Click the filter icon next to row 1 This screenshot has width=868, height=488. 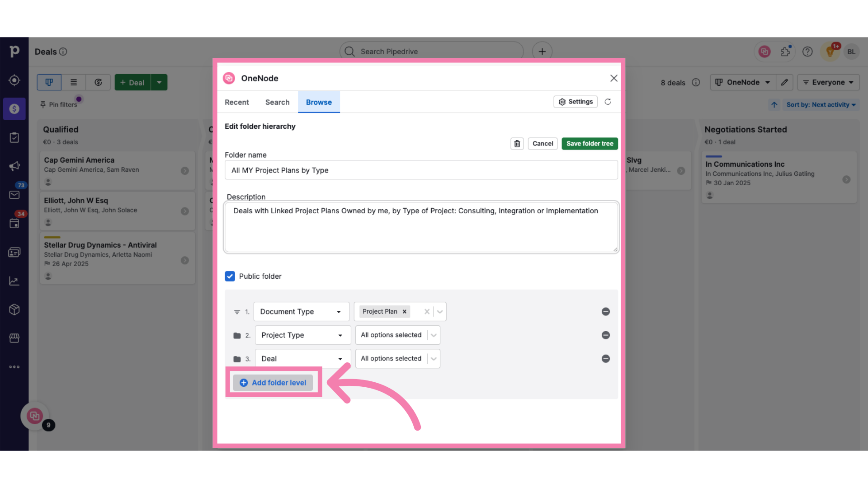point(237,311)
